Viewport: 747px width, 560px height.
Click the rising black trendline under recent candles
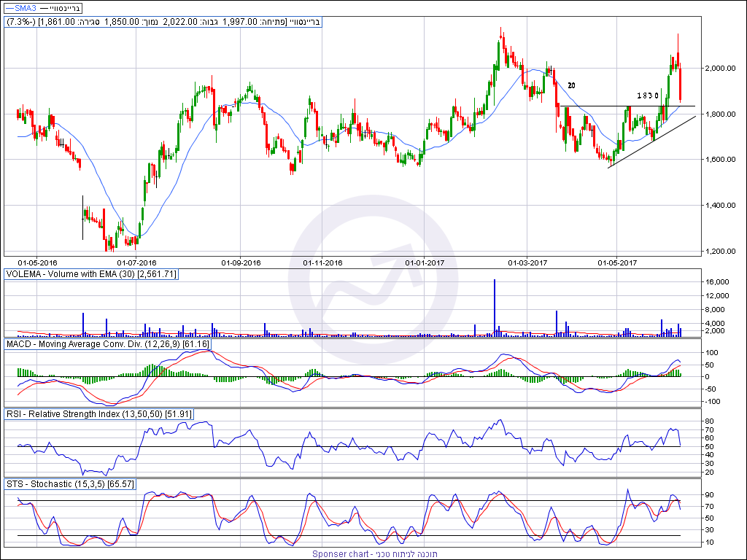[649, 143]
